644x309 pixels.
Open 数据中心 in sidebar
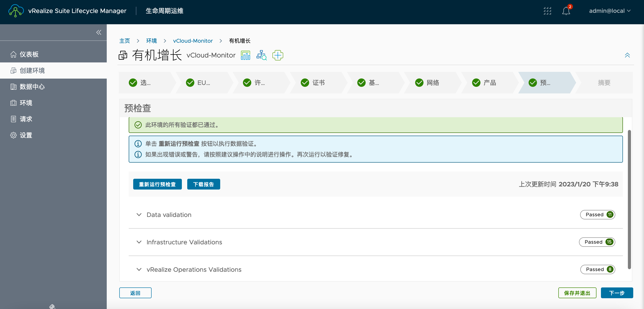[53, 87]
